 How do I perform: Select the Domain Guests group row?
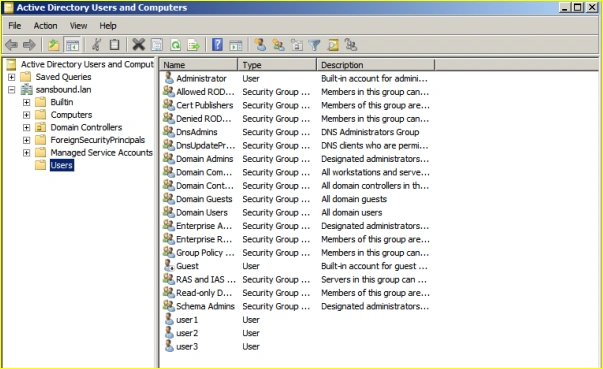point(296,199)
